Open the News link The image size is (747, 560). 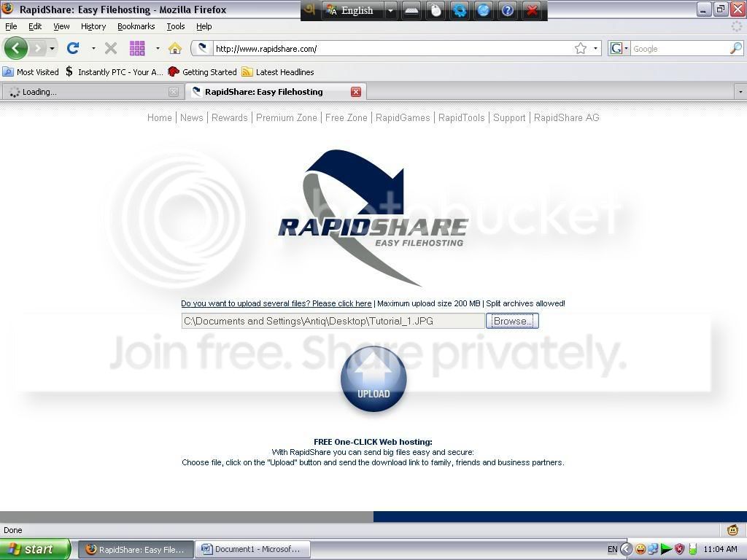(192, 117)
